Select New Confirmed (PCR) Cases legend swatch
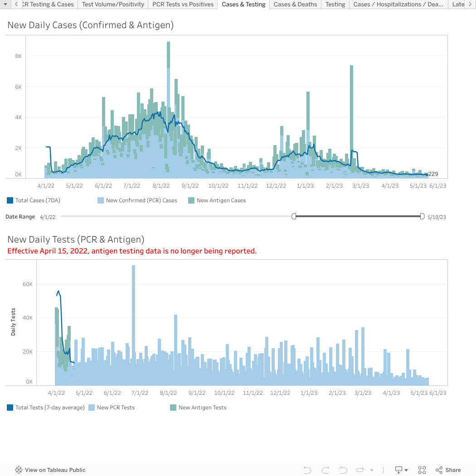The width and height of the screenshot is (476, 476). pos(101,200)
